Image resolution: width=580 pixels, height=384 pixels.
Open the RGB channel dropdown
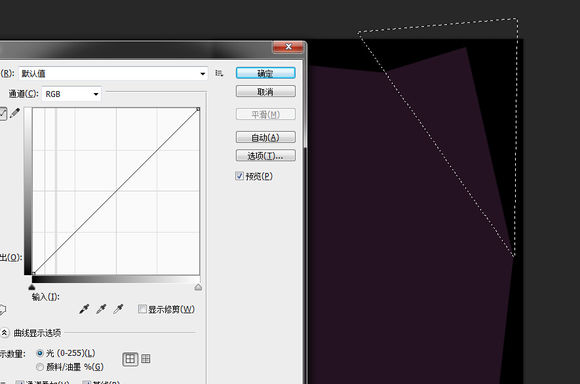(71, 94)
